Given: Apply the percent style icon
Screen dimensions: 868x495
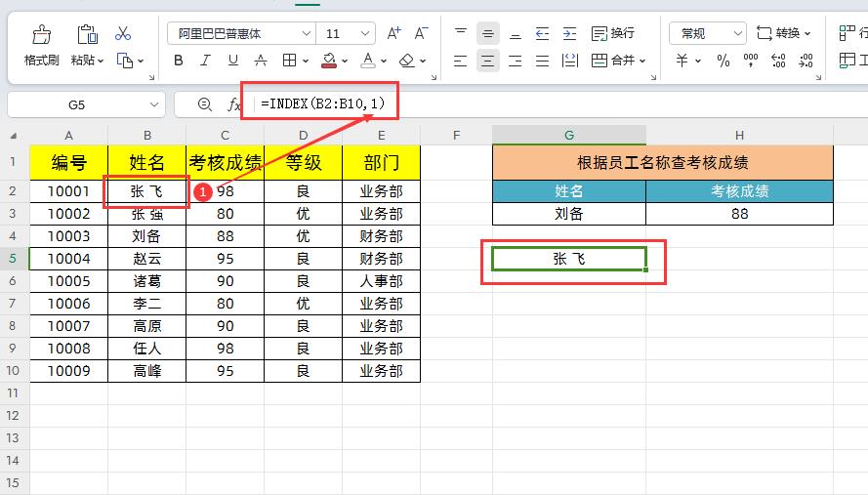Looking at the screenshot, I should [x=723, y=61].
